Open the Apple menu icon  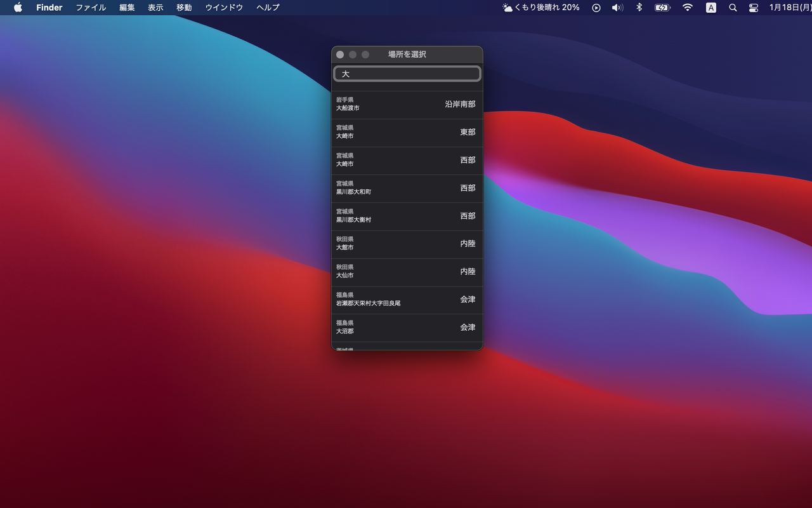pyautogui.click(x=18, y=8)
